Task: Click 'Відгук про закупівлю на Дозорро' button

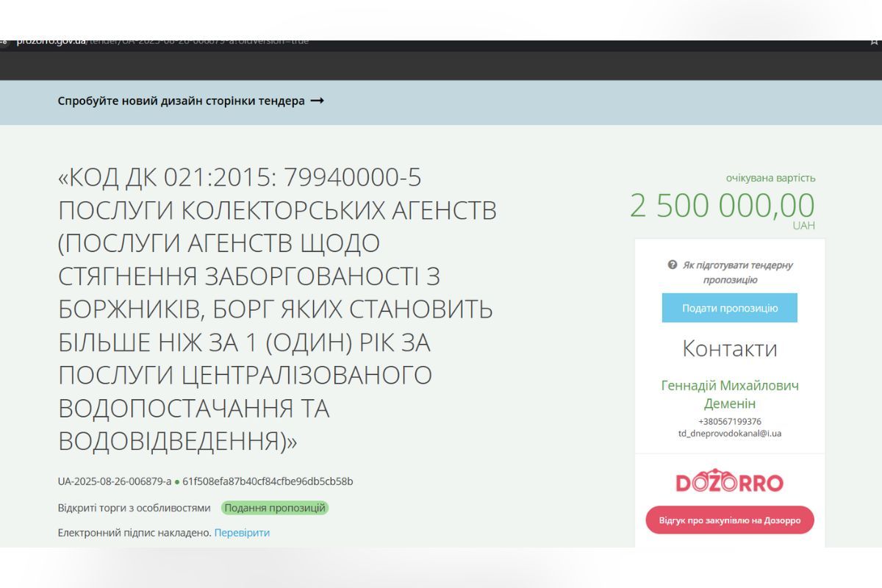Action: [x=729, y=519]
